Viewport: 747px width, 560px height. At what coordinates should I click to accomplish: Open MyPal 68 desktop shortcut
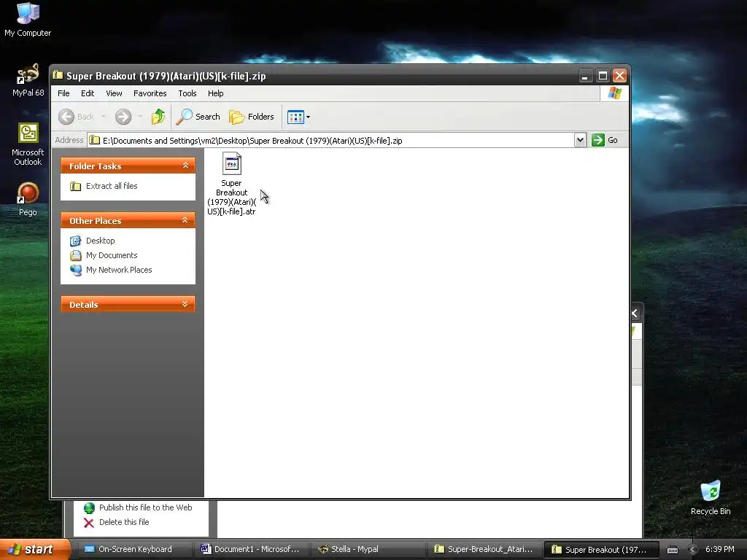[28, 80]
